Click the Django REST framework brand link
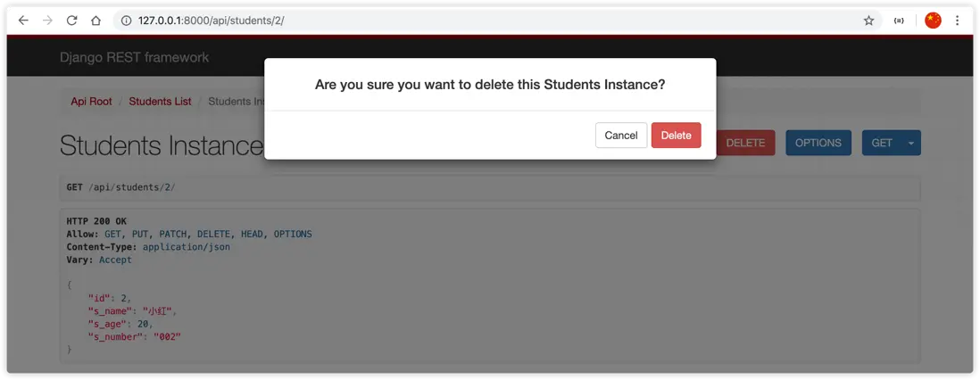Viewport: 980px width, 380px height. pos(134,58)
